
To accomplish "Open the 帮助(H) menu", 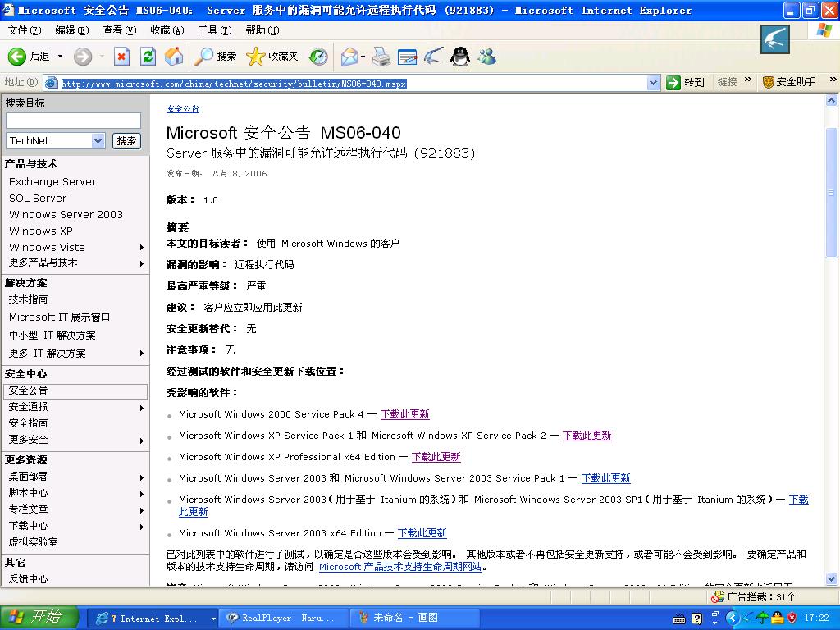I will (262, 30).
